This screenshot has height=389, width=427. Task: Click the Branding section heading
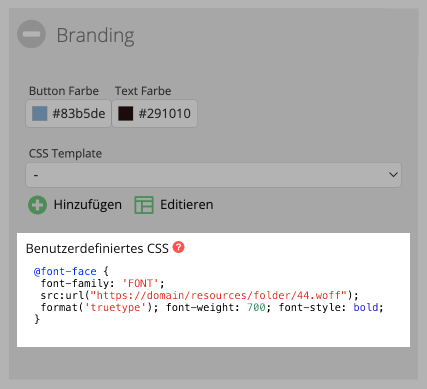click(x=95, y=35)
